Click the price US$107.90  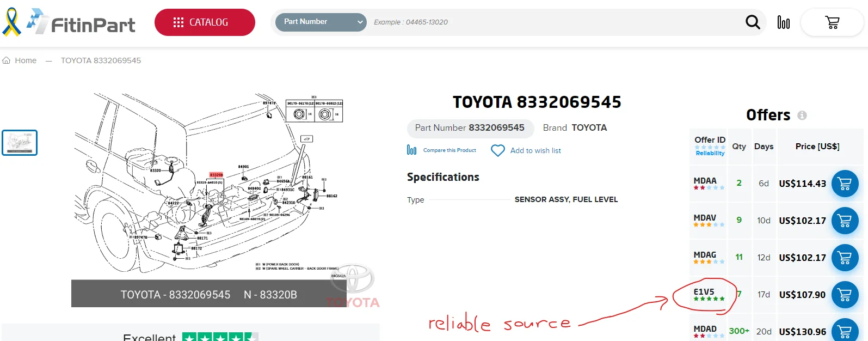coord(803,295)
